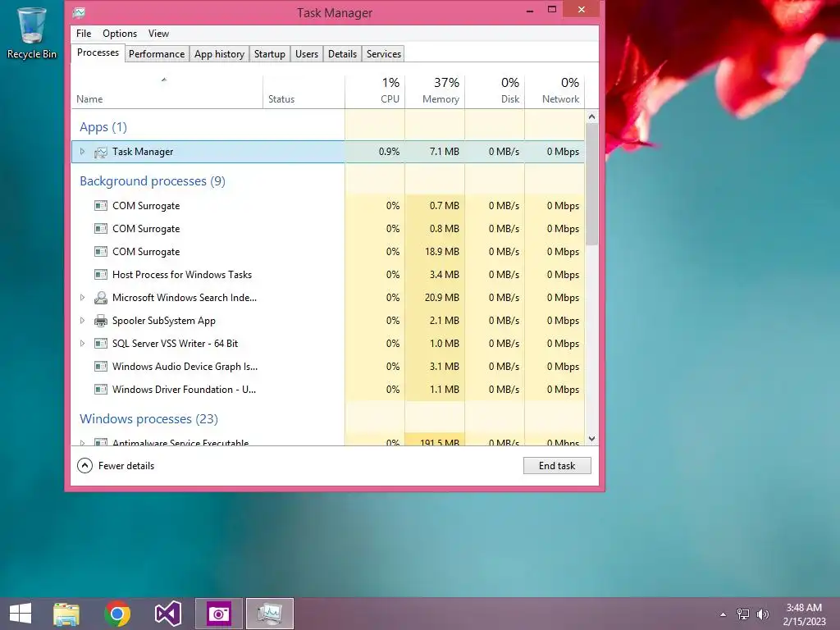Click the 18.9 MB memory value
Image resolution: width=840 pixels, height=630 pixels.
[x=442, y=252]
